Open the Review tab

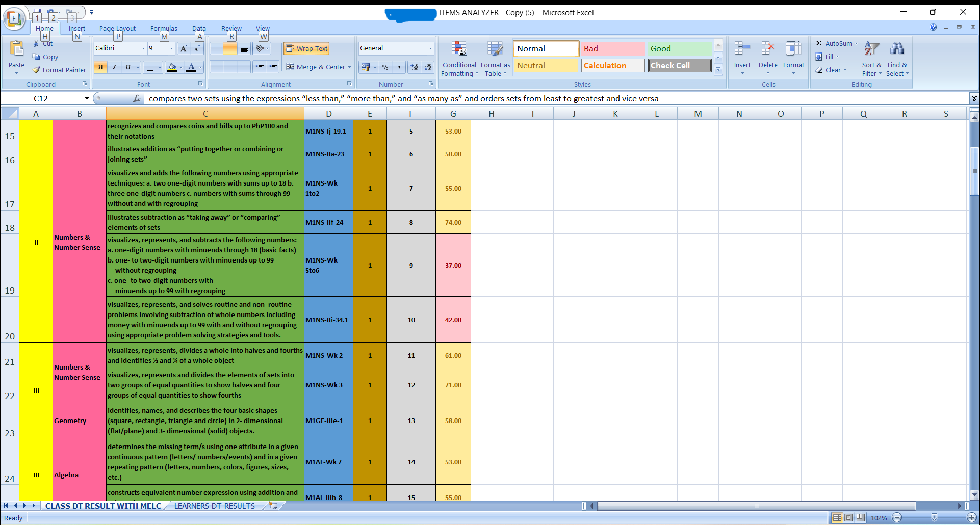point(231,29)
